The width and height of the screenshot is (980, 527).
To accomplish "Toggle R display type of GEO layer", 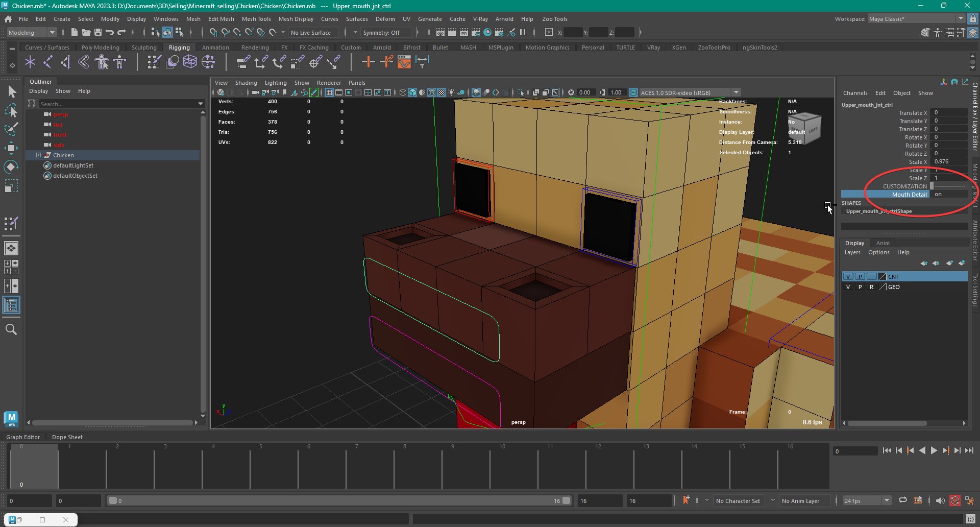I will [871, 287].
